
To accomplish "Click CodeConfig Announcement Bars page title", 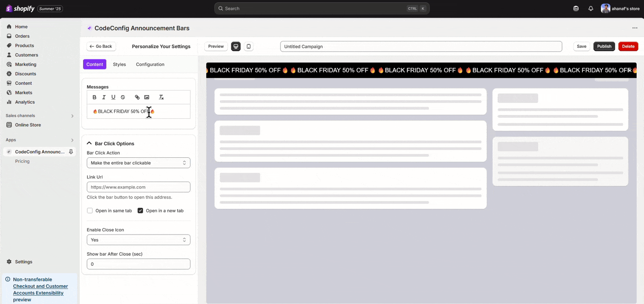I will pos(142,28).
